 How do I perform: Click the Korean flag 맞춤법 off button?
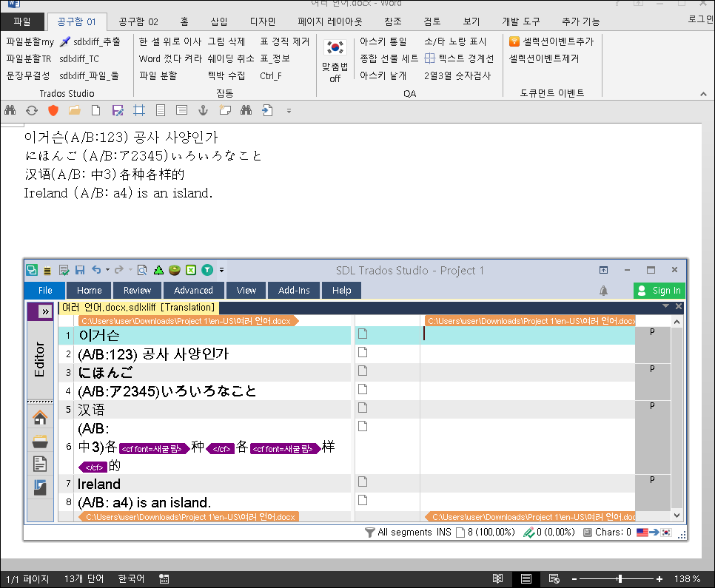tap(335, 61)
